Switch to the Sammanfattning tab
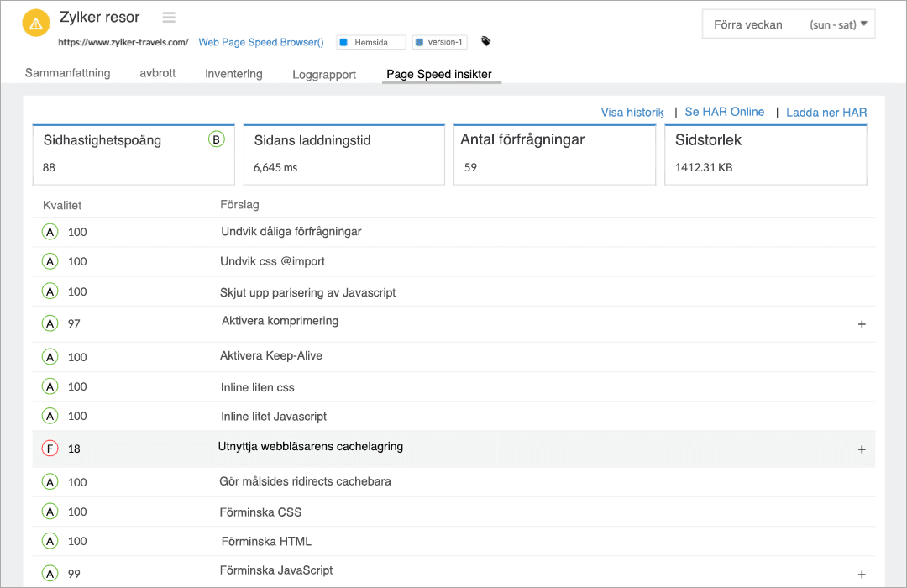 pyautogui.click(x=67, y=73)
